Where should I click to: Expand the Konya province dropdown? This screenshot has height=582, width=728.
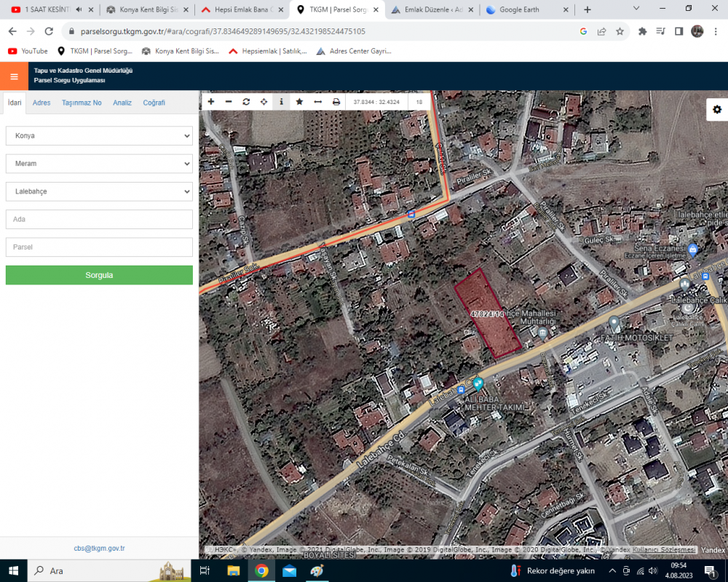click(x=99, y=136)
